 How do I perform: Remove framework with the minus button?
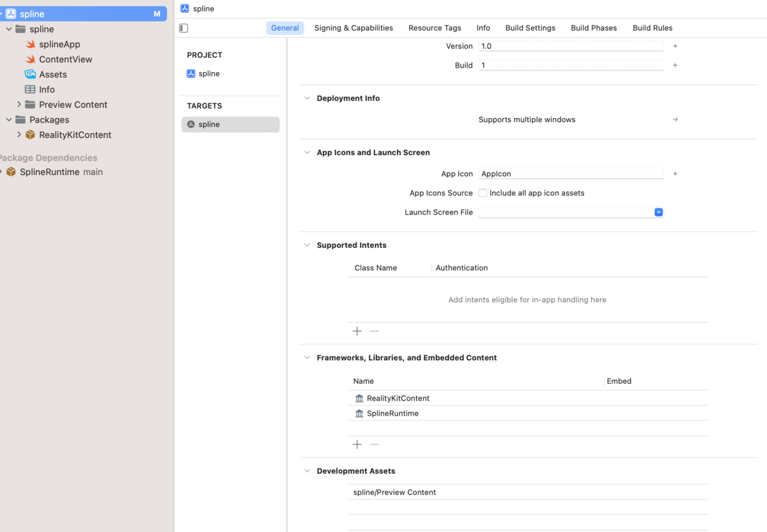tap(375, 444)
